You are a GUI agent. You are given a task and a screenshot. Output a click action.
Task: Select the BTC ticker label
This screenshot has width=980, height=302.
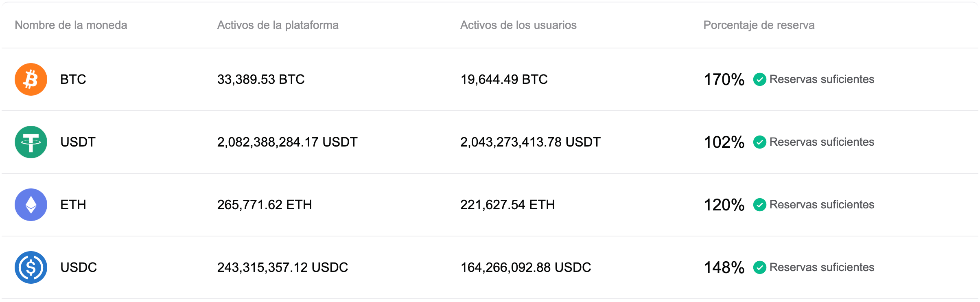point(73,79)
